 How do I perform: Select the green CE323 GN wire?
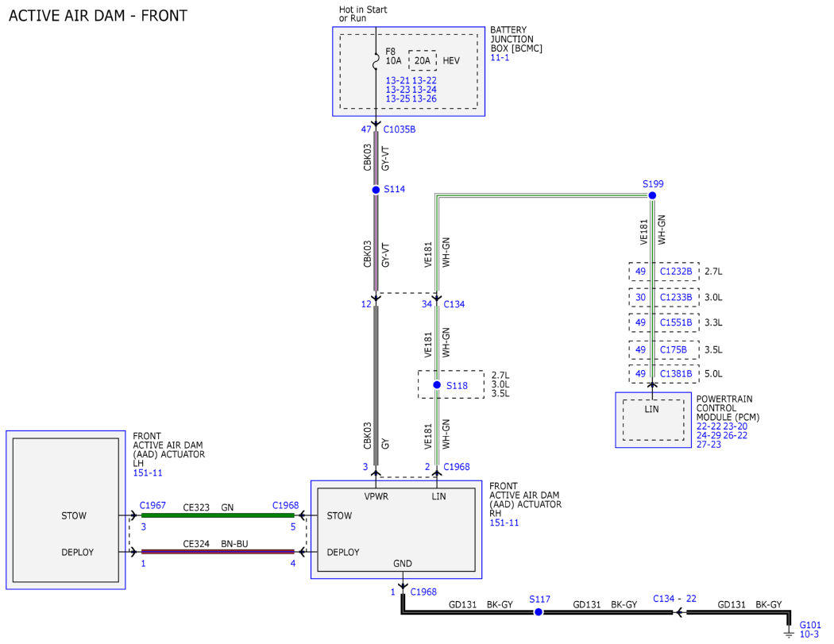[x=218, y=515]
